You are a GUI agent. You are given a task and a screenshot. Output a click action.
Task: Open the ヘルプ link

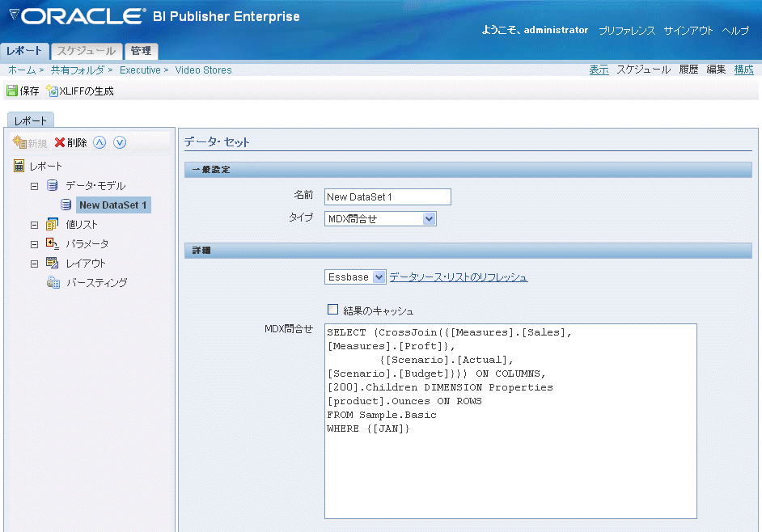pos(735,30)
